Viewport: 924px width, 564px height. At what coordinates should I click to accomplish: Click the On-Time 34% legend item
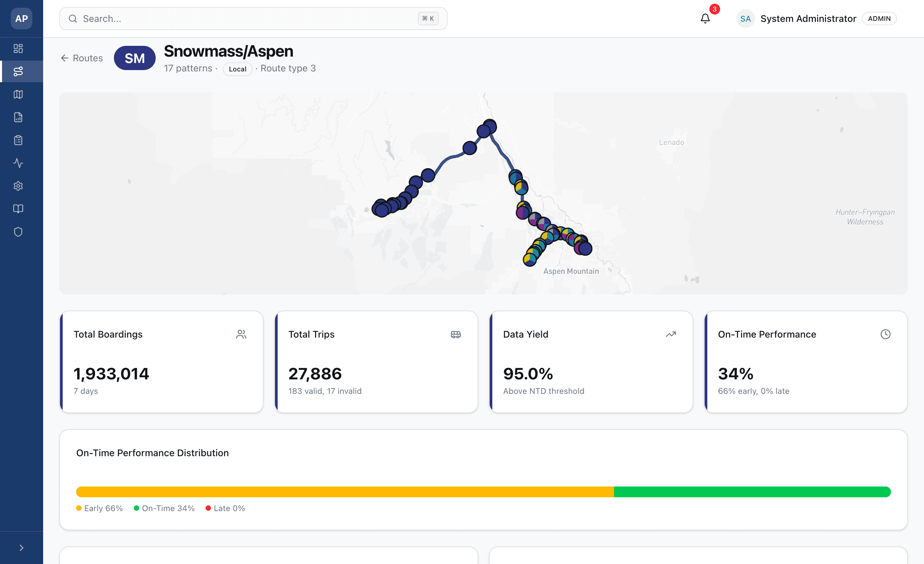[164, 508]
